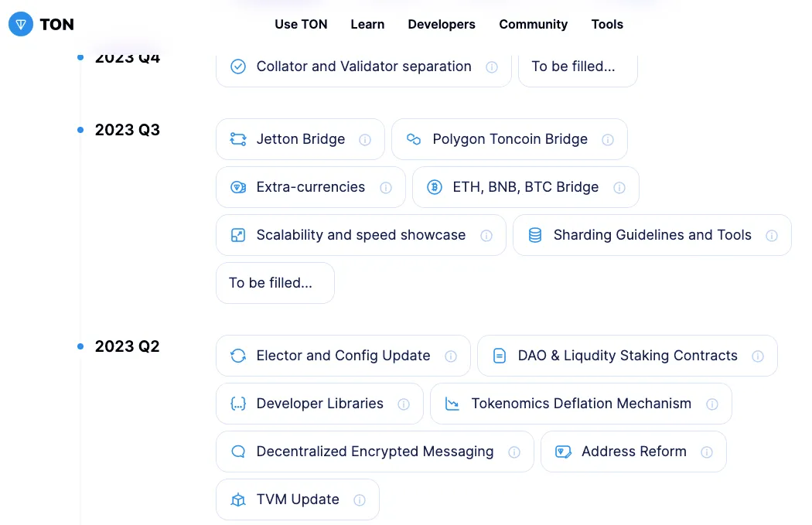
Task: Click the Elector and Config Update label
Action: tap(343, 356)
